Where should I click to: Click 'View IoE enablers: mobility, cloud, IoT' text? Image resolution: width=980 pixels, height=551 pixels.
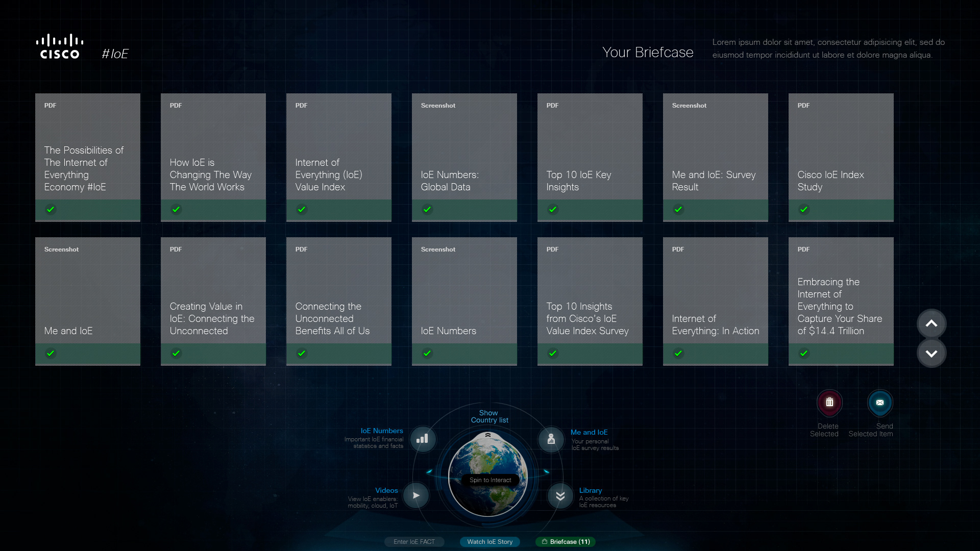pos(373,502)
